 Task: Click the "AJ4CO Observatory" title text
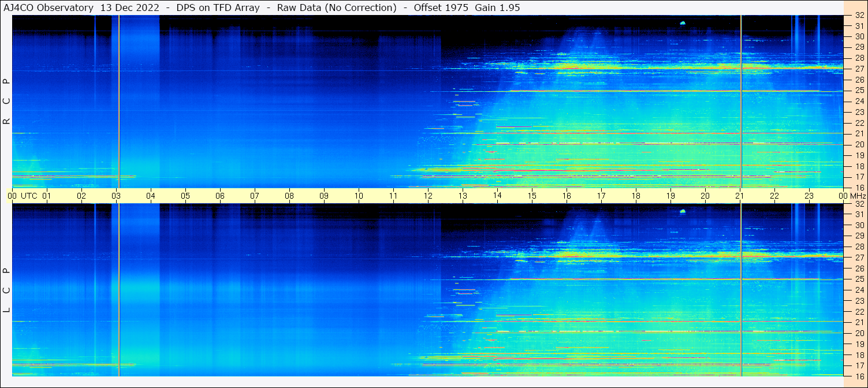(48, 8)
